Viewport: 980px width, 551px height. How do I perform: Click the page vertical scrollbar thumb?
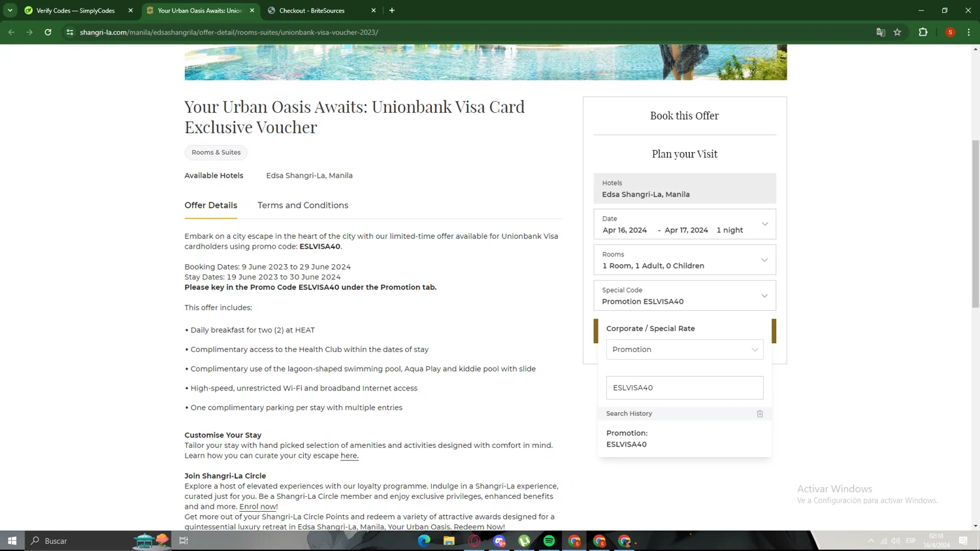975,224
